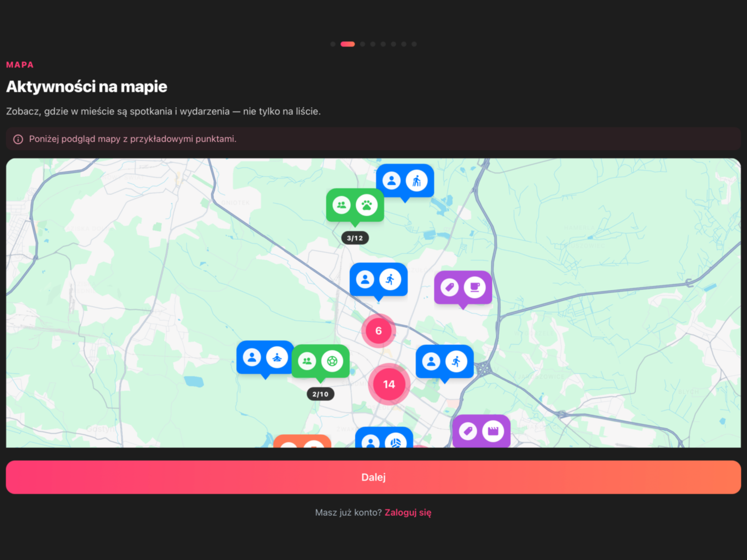This screenshot has height=560, width=747.
Task: Tap the Dalej button
Action: (x=373, y=477)
